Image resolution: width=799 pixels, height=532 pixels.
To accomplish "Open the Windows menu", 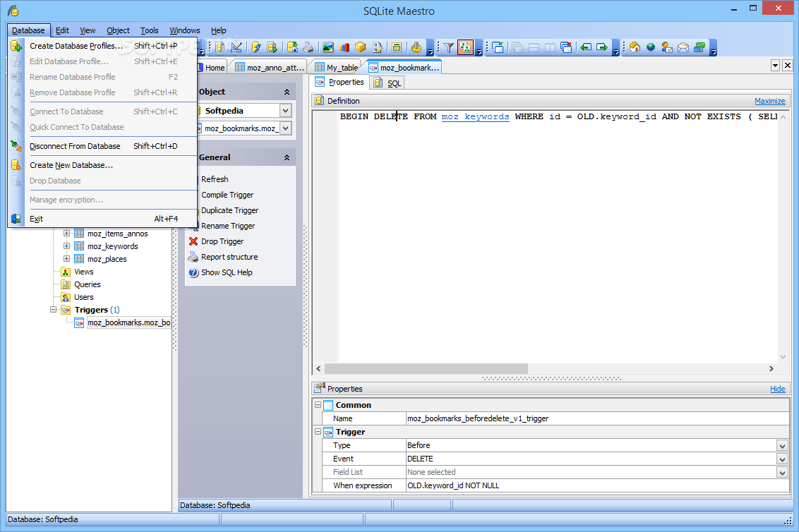I will (x=184, y=30).
